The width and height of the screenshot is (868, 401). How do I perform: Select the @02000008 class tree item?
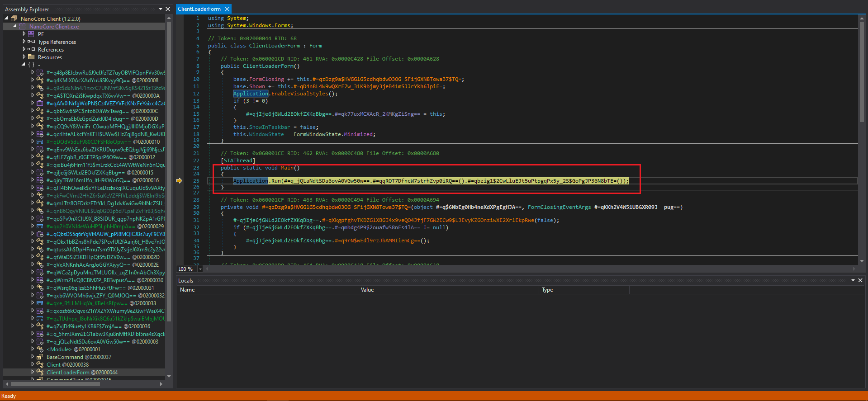pyautogui.click(x=102, y=80)
